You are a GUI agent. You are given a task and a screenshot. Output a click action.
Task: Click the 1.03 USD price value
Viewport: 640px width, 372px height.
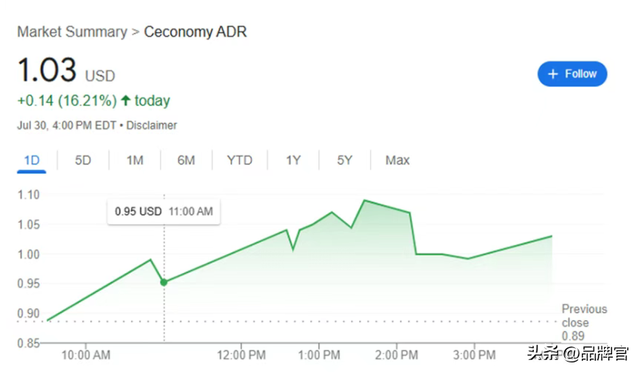(x=66, y=70)
